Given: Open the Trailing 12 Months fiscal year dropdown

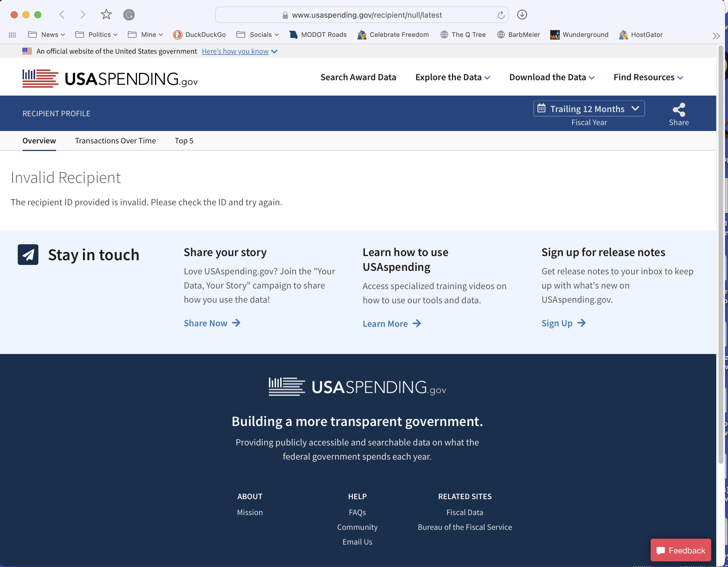Looking at the screenshot, I should tap(589, 109).
